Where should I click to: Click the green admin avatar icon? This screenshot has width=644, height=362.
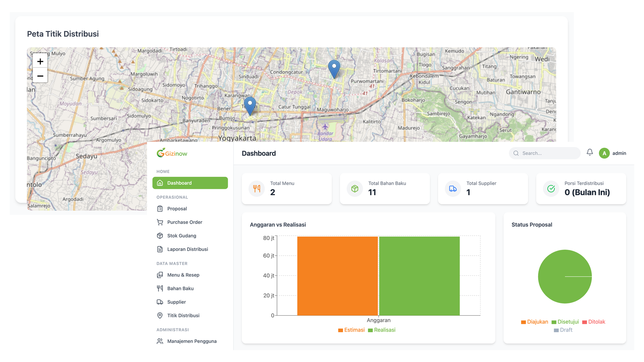point(604,153)
